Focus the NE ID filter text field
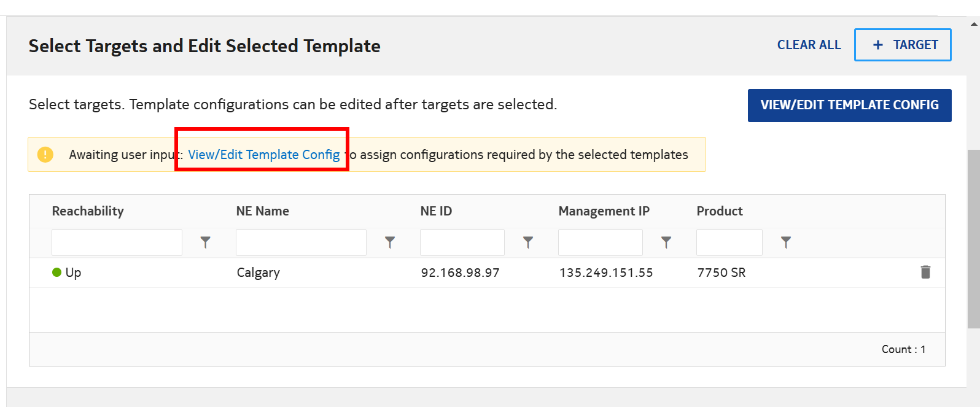 462,242
